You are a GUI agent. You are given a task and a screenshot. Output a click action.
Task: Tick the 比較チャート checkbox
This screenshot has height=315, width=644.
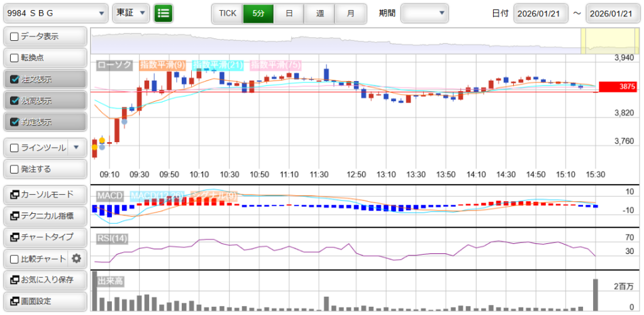pyautogui.click(x=14, y=258)
